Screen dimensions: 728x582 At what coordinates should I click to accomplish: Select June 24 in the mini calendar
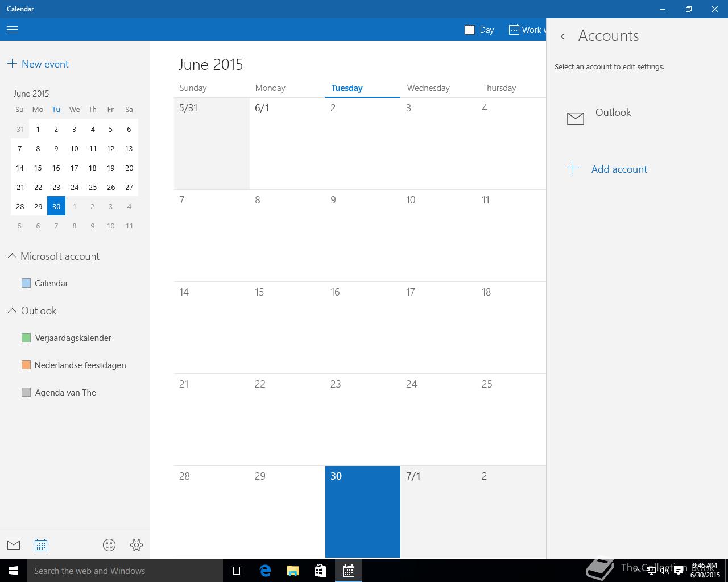(75, 187)
